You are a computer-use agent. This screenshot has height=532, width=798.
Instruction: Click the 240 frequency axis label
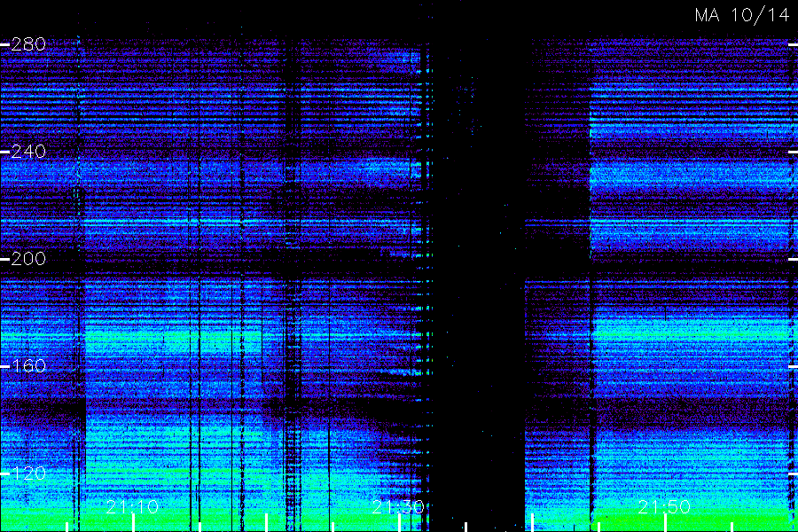click(x=28, y=152)
